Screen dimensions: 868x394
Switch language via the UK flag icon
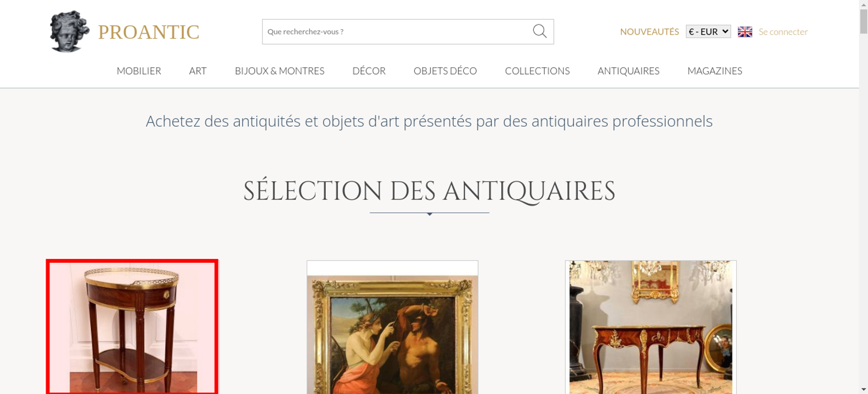[745, 32]
